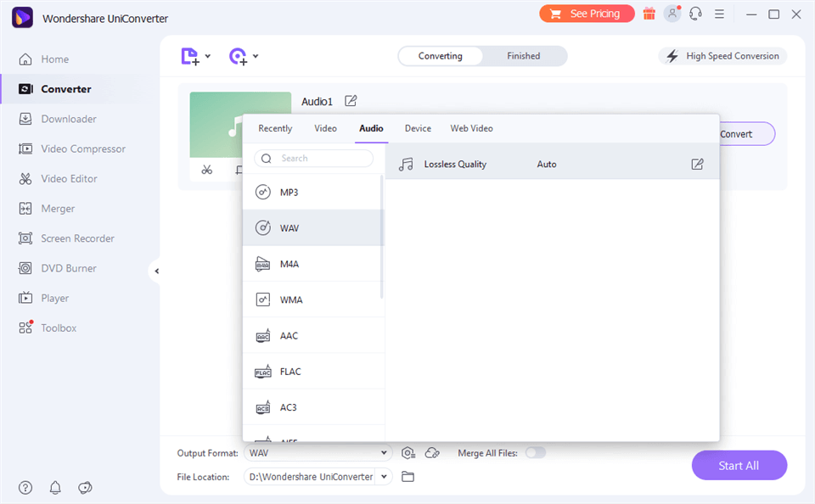This screenshot has height=504, width=815.
Task: Select the Lossless Quality Auto preset
Action: coord(552,165)
